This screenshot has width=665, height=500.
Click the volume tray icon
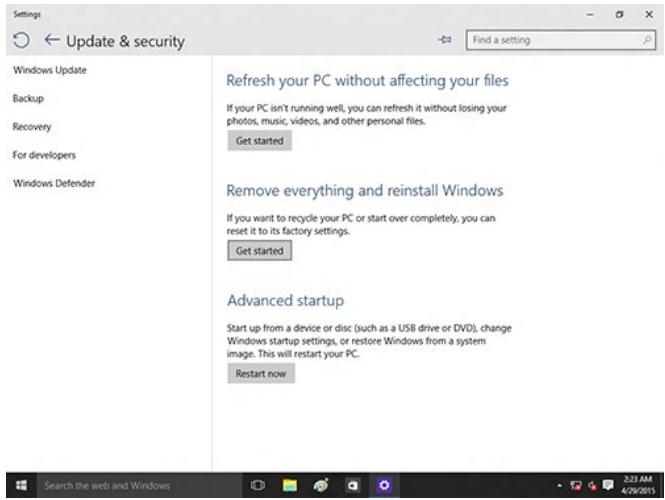[592, 486]
